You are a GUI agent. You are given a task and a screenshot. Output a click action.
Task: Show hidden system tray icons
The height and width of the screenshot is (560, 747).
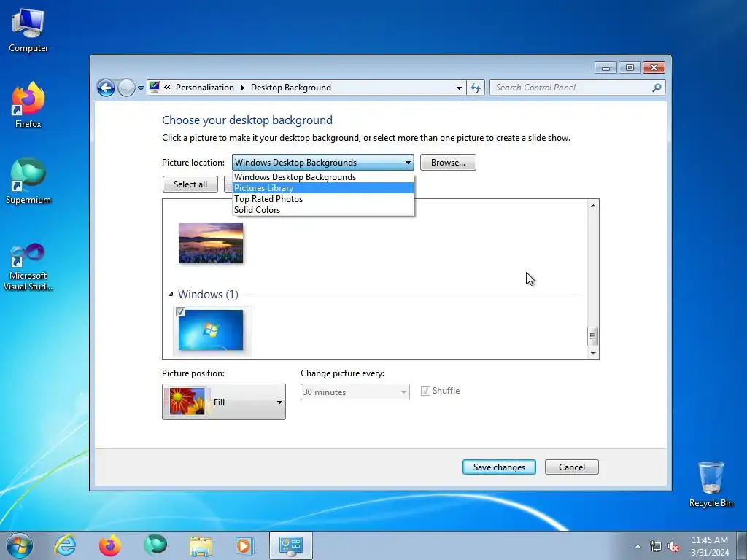coord(638,546)
